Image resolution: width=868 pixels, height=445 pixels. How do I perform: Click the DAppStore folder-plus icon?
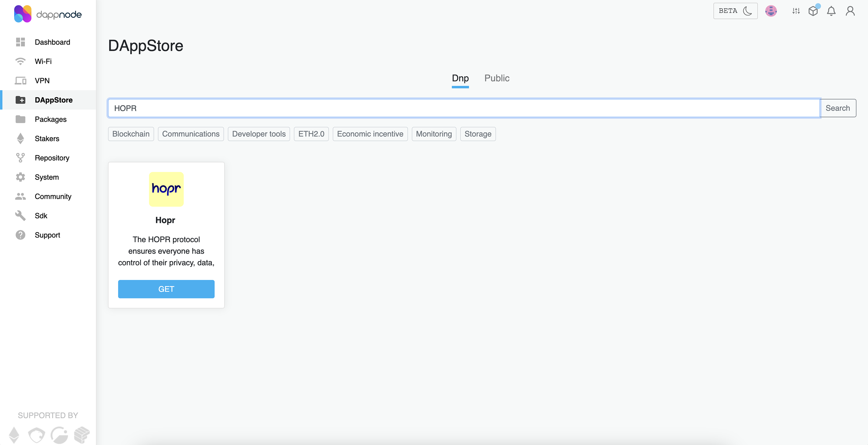tap(20, 100)
